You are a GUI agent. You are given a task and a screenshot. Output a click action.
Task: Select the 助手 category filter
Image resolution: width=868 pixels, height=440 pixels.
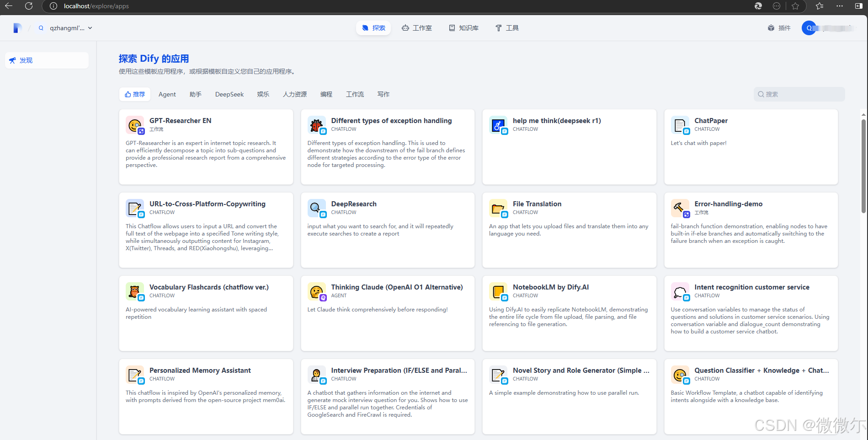(x=196, y=94)
